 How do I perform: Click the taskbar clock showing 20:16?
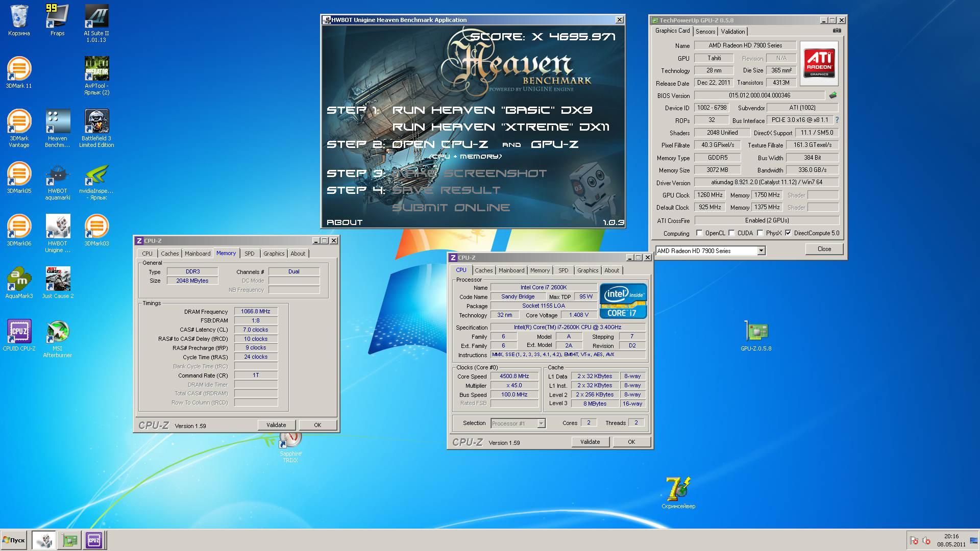[951, 536]
